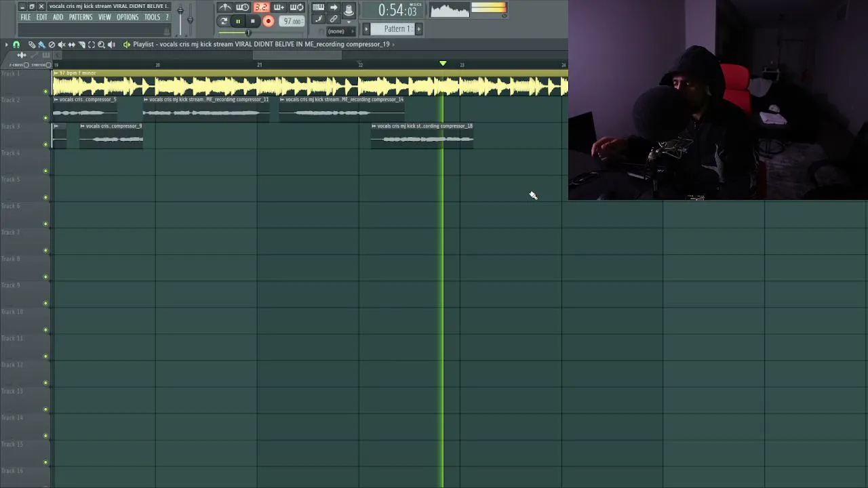Screen dimensions: 868x488
Task: Open the VIEW menu
Action: pos(104,17)
